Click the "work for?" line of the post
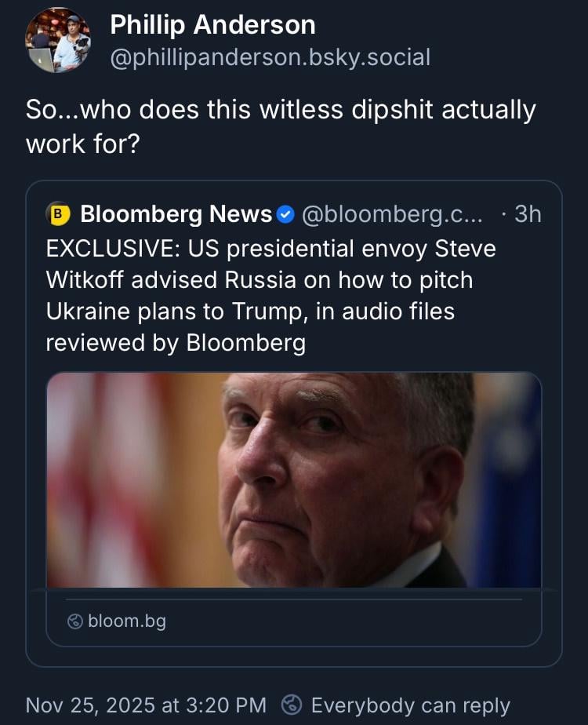 [82, 144]
